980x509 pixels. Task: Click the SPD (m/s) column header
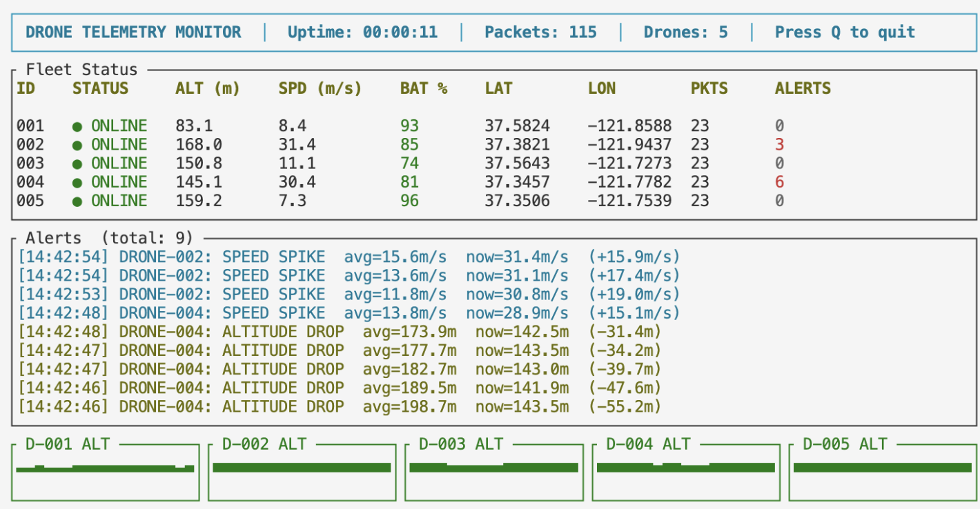[x=320, y=88]
